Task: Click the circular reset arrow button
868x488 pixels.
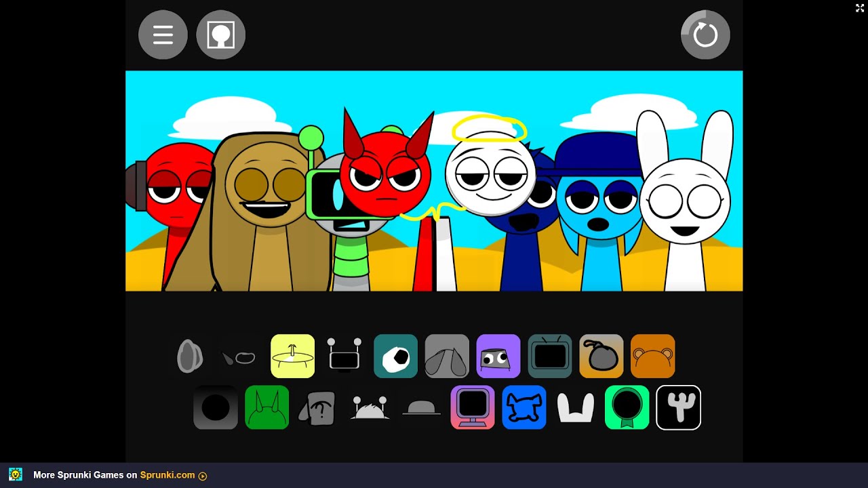Action: 705,35
